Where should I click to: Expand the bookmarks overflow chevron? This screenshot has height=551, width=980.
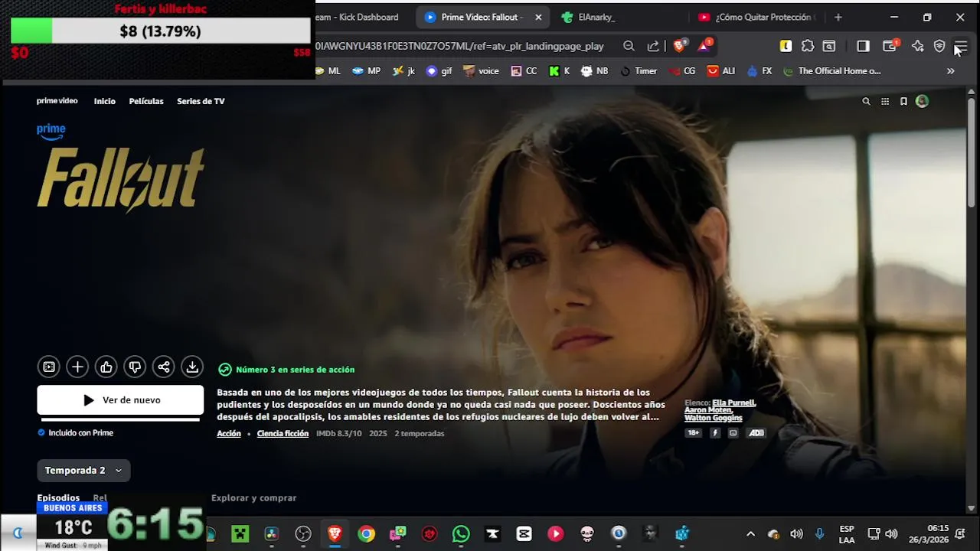950,71
